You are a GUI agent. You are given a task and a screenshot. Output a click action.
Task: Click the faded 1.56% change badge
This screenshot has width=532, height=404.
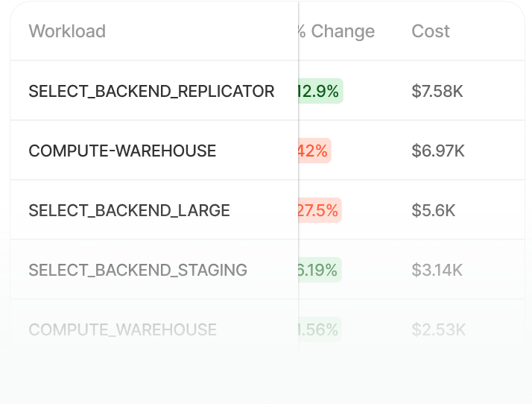pyautogui.click(x=320, y=329)
